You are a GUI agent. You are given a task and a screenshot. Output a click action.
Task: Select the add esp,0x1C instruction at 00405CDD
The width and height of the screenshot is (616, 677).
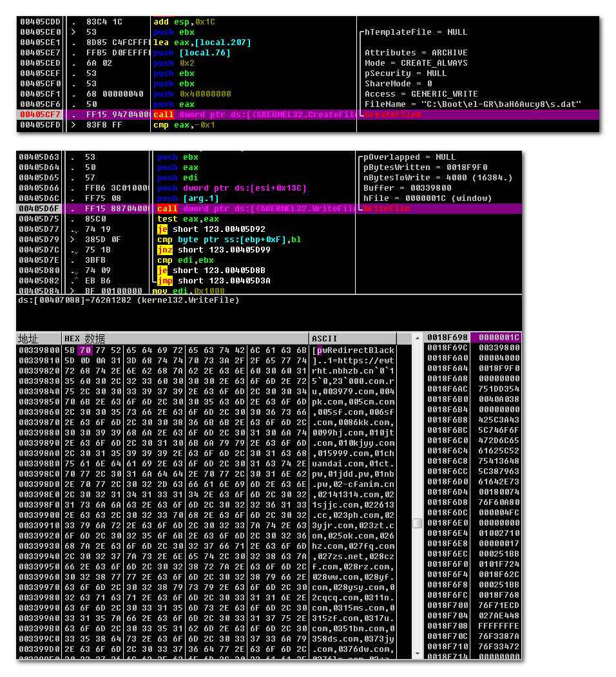184,22
